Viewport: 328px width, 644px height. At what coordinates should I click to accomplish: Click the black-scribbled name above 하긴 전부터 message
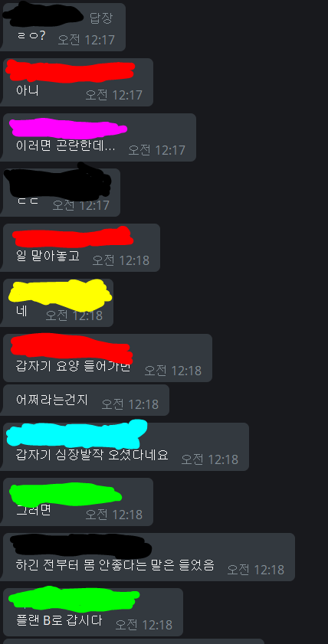tap(80, 545)
